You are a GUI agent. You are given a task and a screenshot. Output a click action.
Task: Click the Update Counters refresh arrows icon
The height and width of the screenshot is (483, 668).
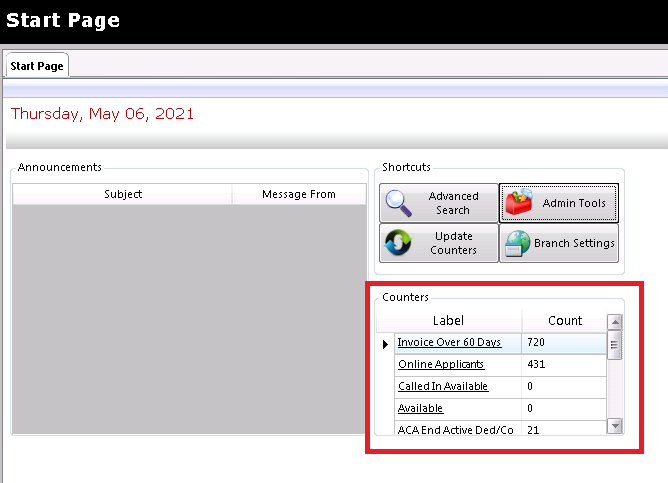tap(398, 242)
